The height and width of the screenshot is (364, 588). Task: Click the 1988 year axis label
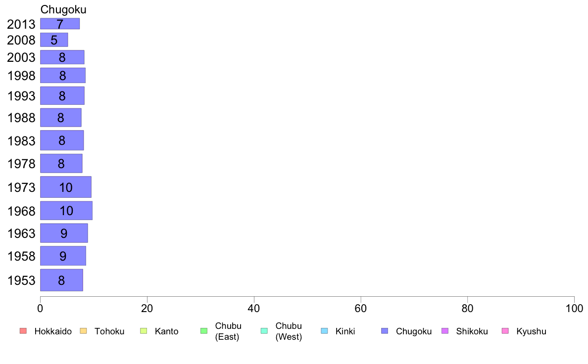(21, 118)
